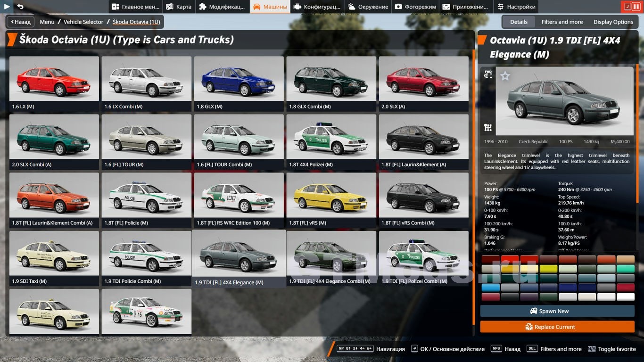Pick the bright yellow paint swatch
Image resolution: width=644 pixels, height=362 pixels.
pyautogui.click(x=548, y=269)
